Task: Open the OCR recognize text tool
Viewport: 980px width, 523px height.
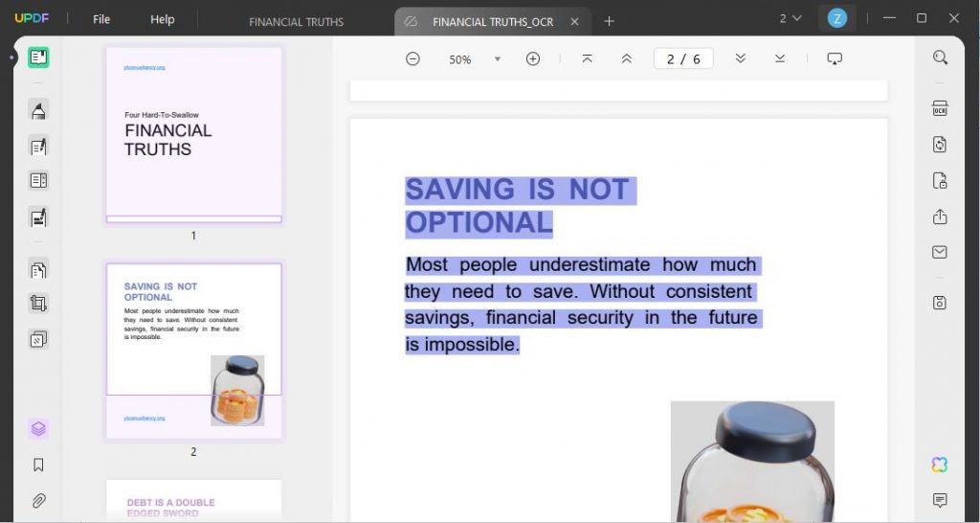Action: coord(940,109)
